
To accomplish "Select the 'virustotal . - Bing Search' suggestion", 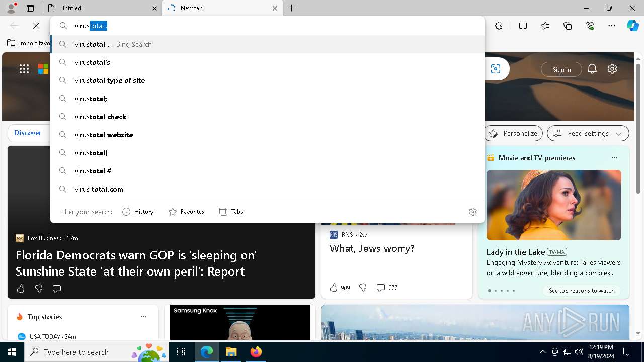I will point(267,44).
